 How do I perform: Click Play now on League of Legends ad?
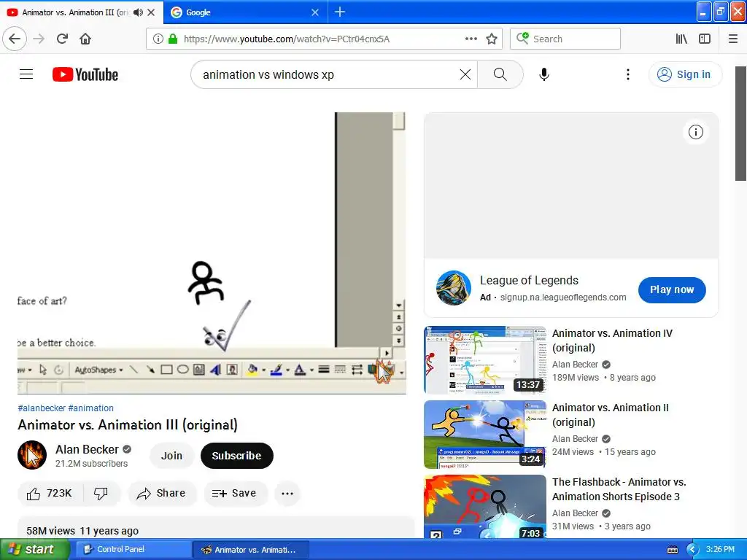pyautogui.click(x=672, y=289)
